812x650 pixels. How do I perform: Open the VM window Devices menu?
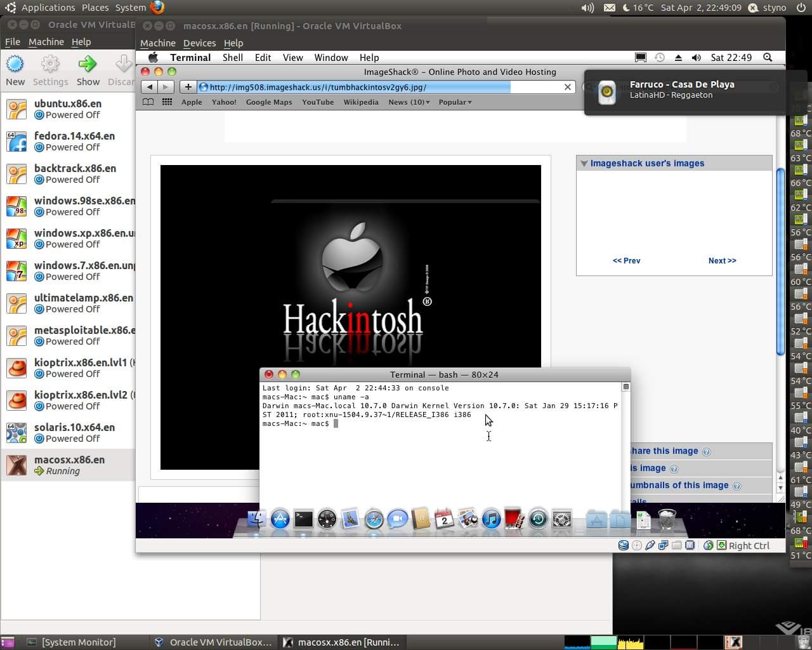pyautogui.click(x=199, y=43)
